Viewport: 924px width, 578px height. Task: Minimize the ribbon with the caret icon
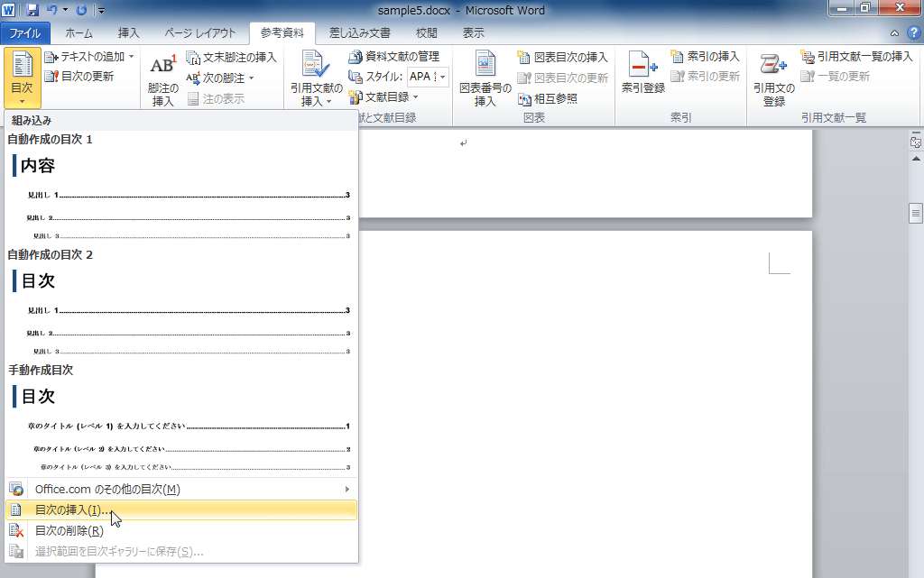tap(894, 33)
